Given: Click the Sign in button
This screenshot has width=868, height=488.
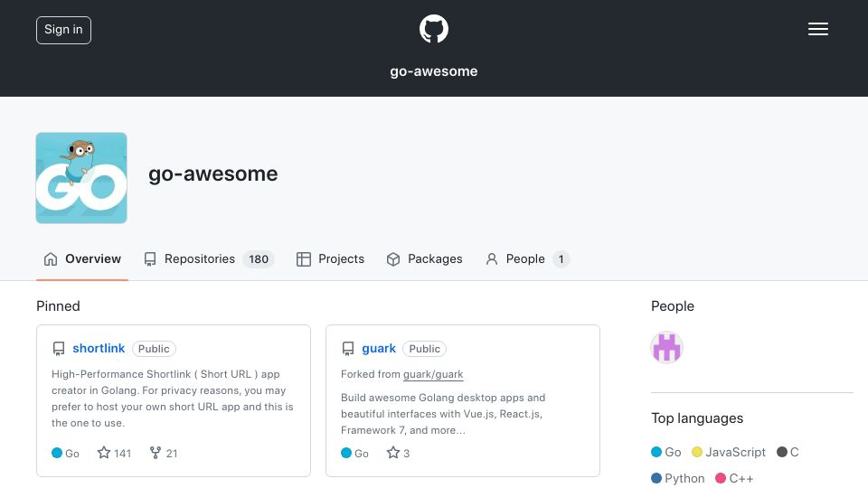Looking at the screenshot, I should [x=63, y=30].
